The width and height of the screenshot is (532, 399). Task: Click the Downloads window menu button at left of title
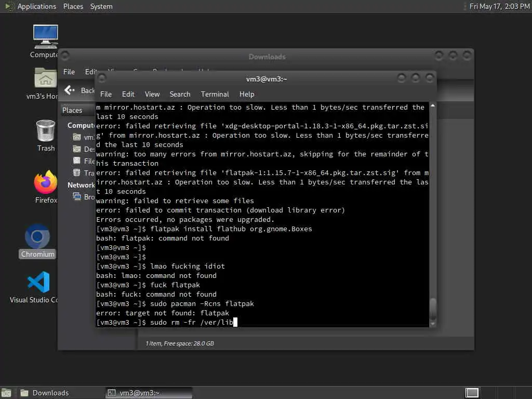tap(65, 56)
